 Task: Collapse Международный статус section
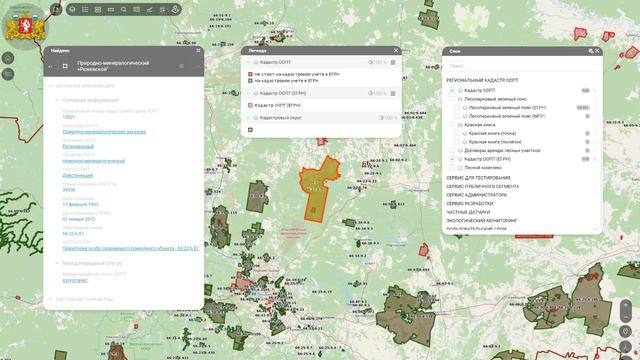tap(57, 263)
